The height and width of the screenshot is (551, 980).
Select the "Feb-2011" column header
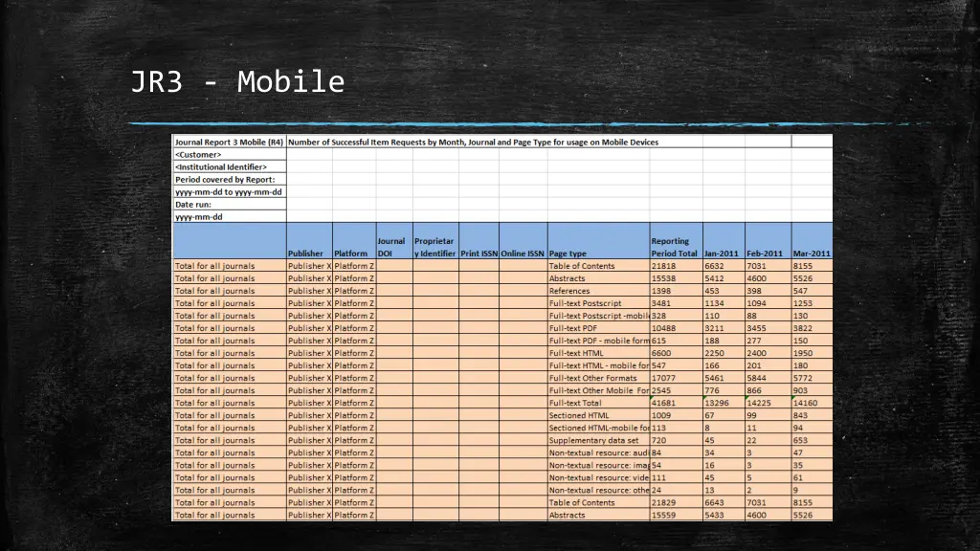tap(768, 241)
